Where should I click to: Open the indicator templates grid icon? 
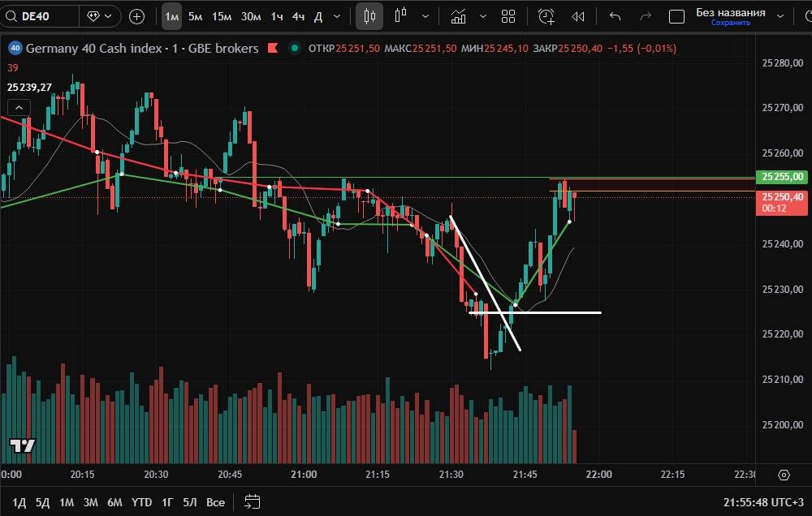pyautogui.click(x=508, y=16)
